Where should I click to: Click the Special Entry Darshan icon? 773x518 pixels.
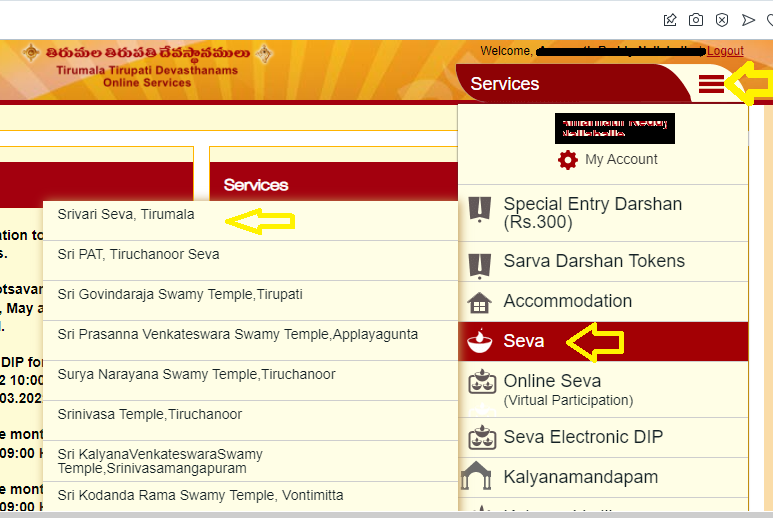[x=480, y=210]
